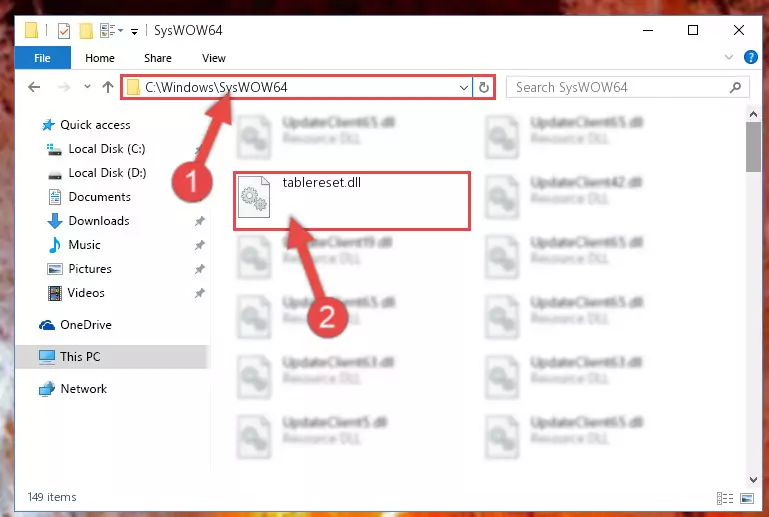Maximize the SysWOW64 window
The width and height of the screenshot is (769, 517).
tap(693, 30)
